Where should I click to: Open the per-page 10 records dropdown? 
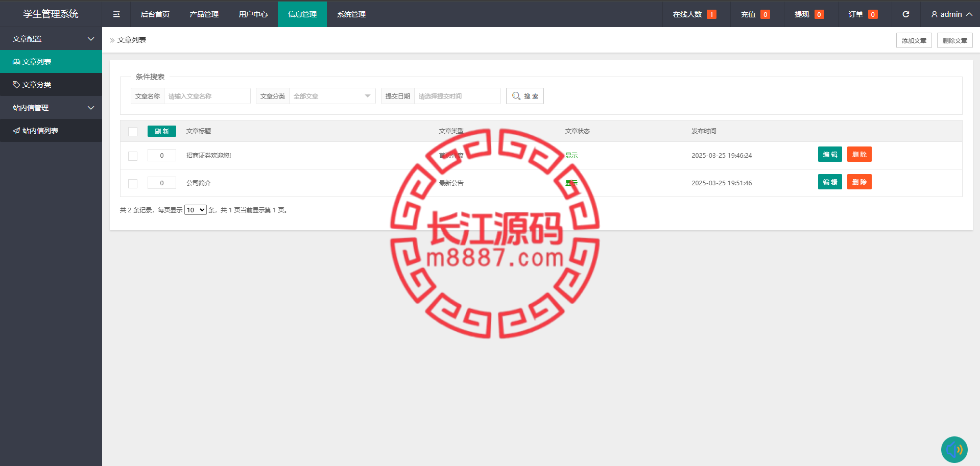tap(196, 210)
